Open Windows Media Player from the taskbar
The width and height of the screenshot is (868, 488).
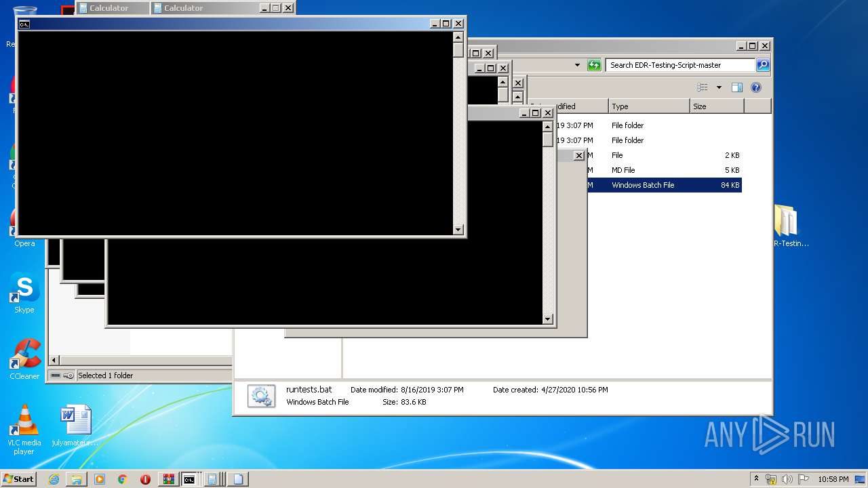100,479
